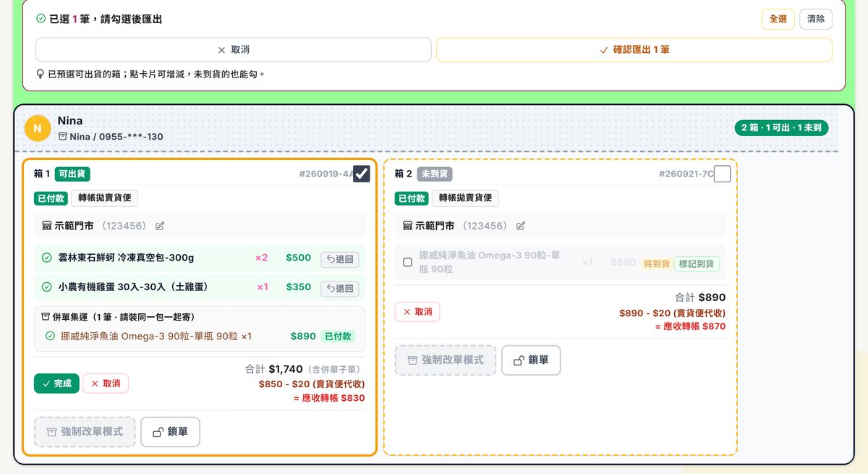Click the summary badge 2 箱 · 1 可出 · 1 未到

(781, 128)
